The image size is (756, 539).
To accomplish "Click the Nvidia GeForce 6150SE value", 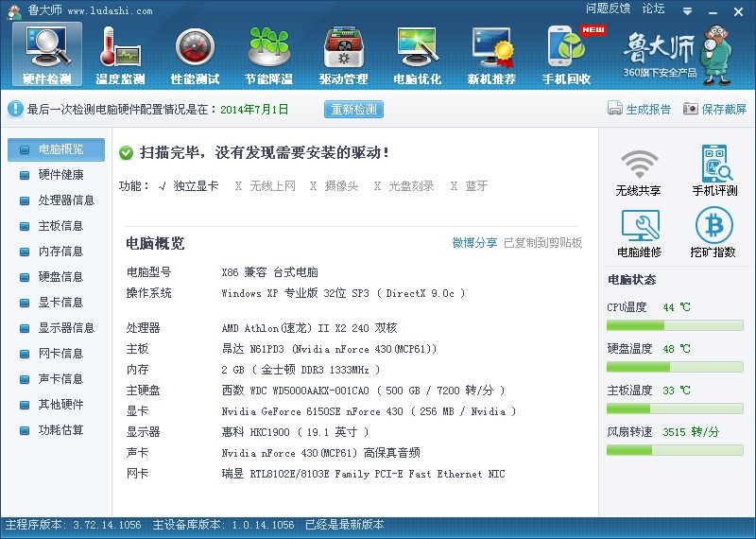I will click(x=369, y=411).
